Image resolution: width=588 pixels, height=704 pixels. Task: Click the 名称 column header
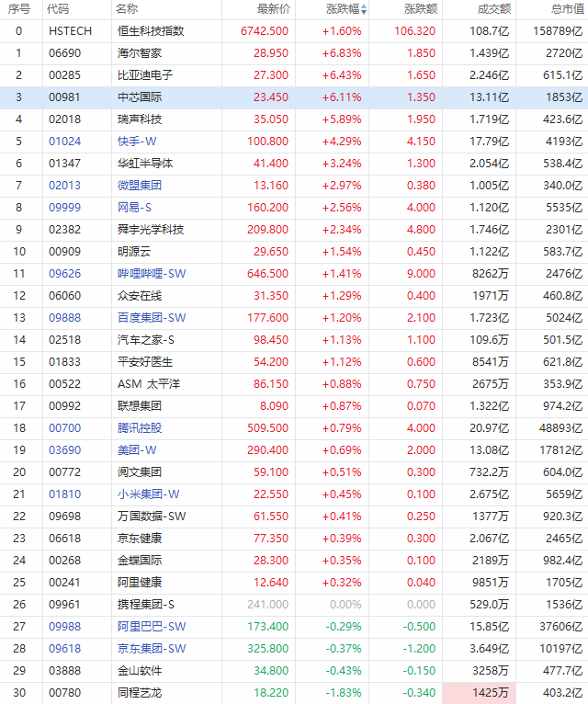(127, 9)
